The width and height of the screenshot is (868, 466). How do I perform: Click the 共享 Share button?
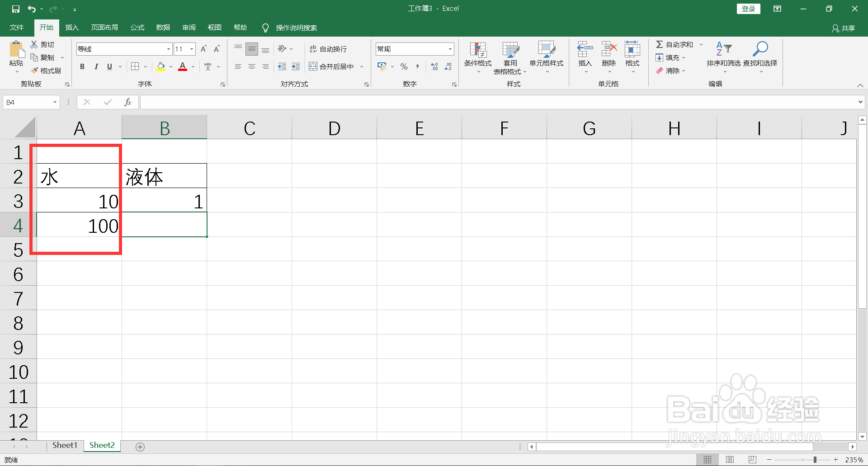pos(844,28)
